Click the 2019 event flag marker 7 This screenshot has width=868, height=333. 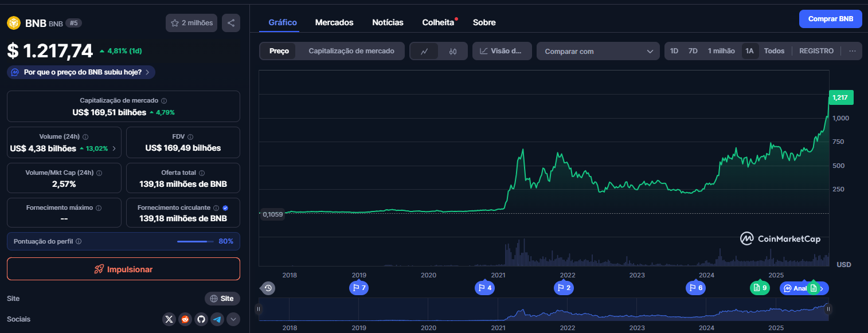pos(359,288)
